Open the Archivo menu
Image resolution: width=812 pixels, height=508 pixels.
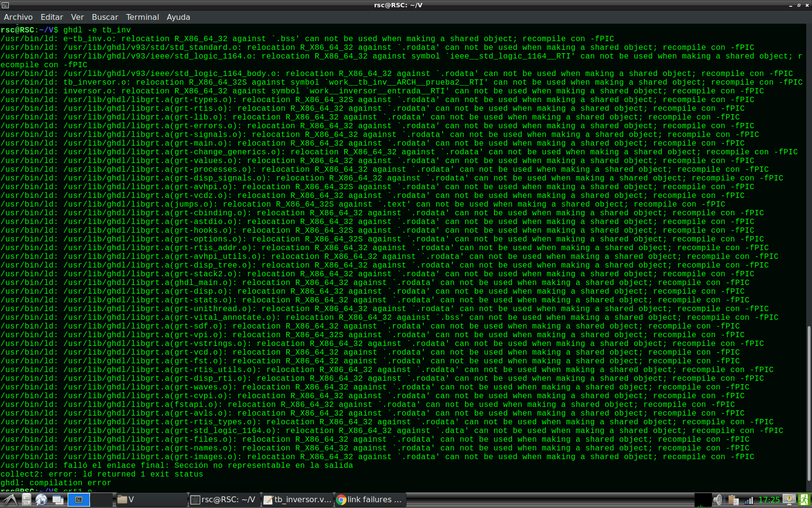point(18,17)
